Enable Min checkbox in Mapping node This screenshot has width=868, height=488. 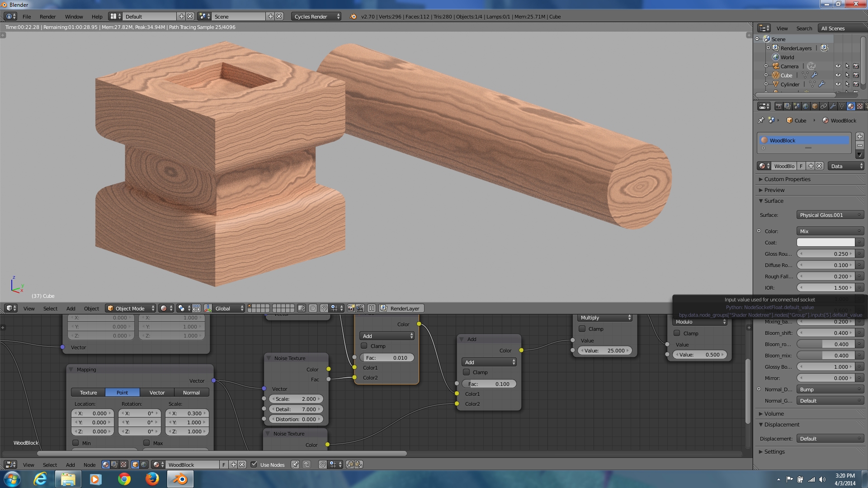75,443
